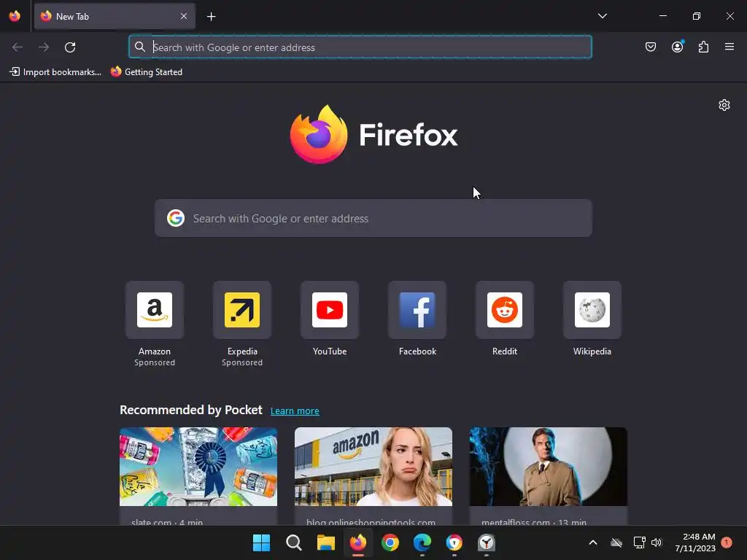Open the application hamburger menu
747x560 pixels.
pyautogui.click(x=729, y=47)
